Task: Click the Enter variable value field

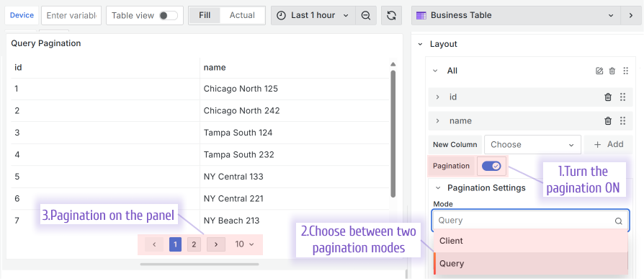Action: tap(71, 16)
